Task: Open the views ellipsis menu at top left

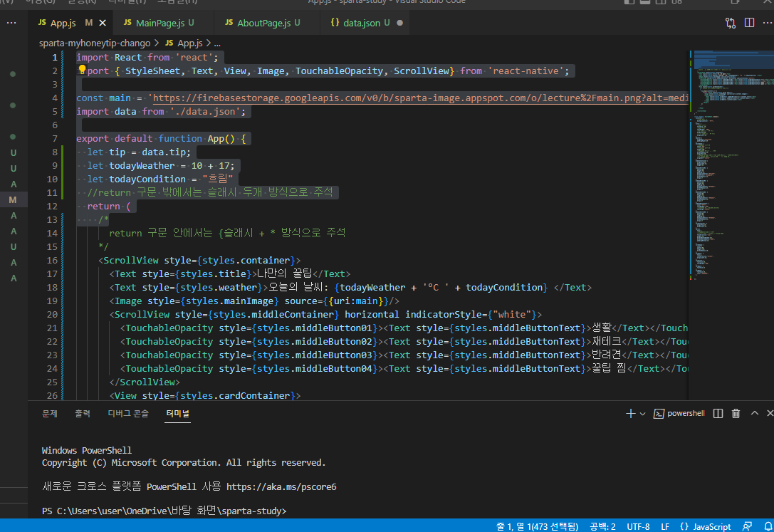Action: pos(11,23)
